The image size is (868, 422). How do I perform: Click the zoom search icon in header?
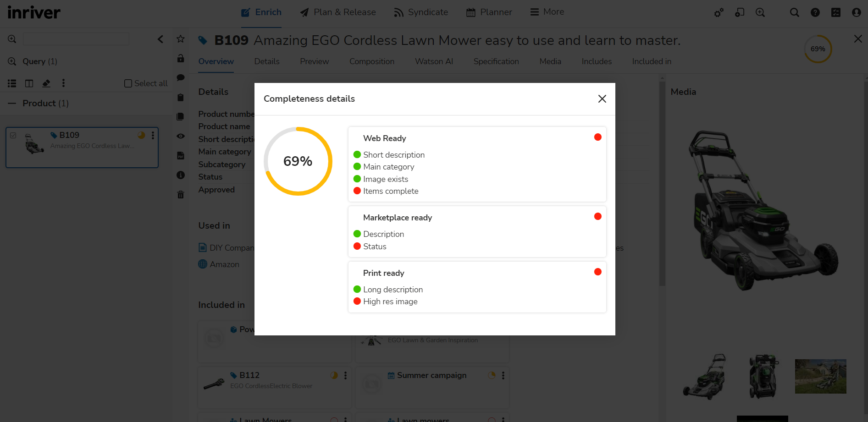[x=760, y=13]
